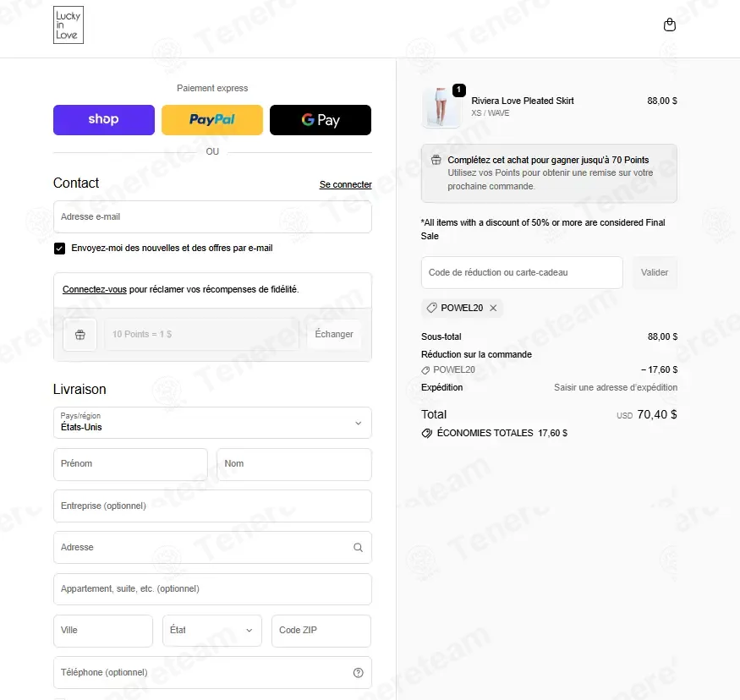Click the phone help question mark icon
This screenshot has width=740, height=700.
click(359, 673)
